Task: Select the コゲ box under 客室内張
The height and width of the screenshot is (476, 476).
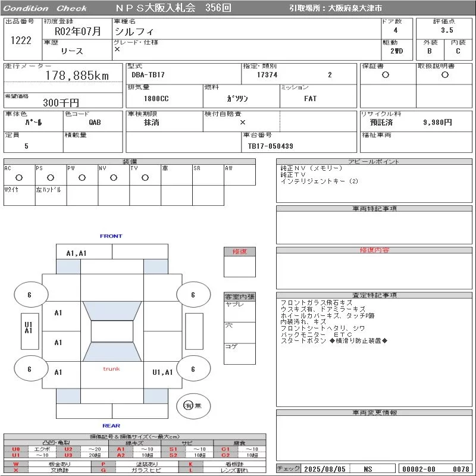Action: pyautogui.click(x=239, y=353)
